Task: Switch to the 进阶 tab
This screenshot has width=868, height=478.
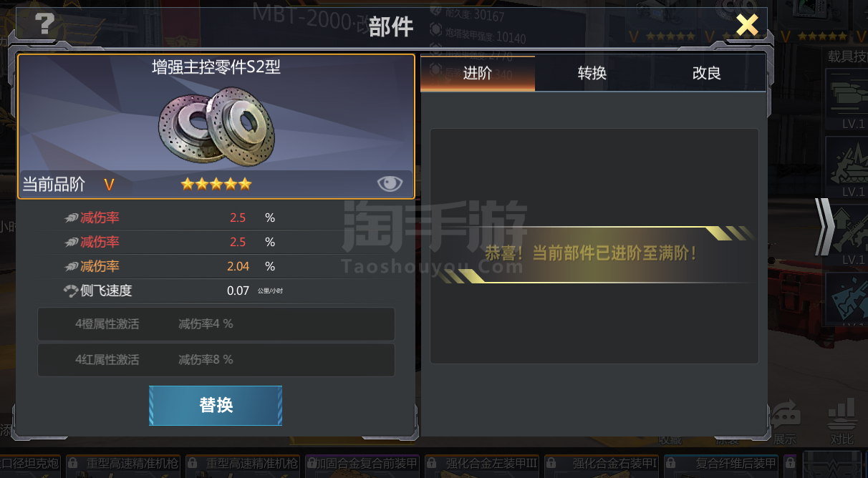Action: tap(478, 73)
